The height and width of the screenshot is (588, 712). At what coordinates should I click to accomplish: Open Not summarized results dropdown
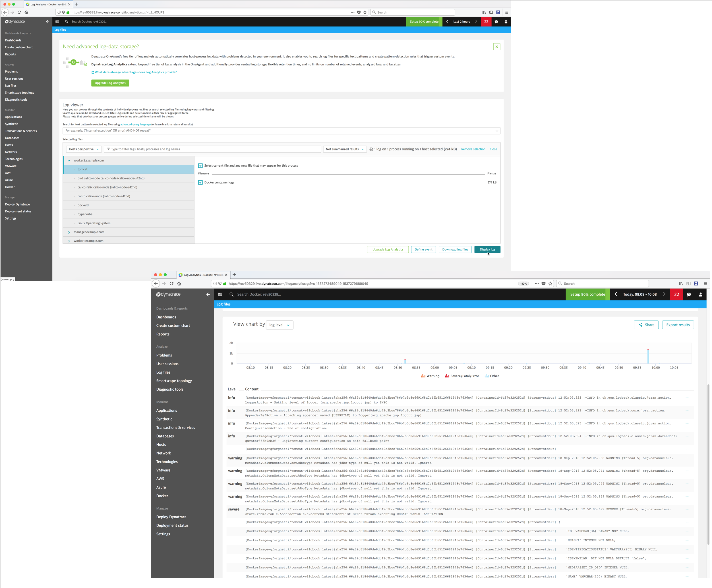pos(345,149)
